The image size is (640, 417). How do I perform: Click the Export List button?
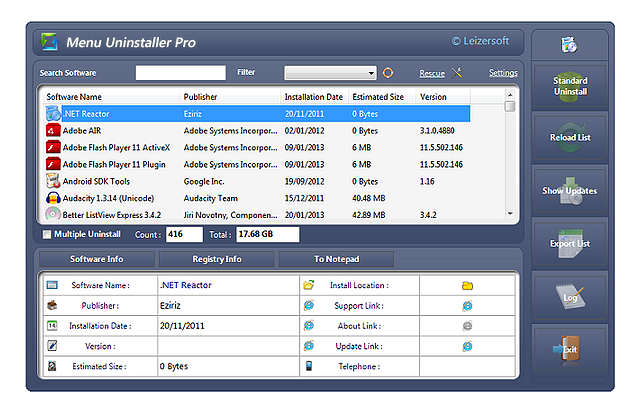(570, 244)
